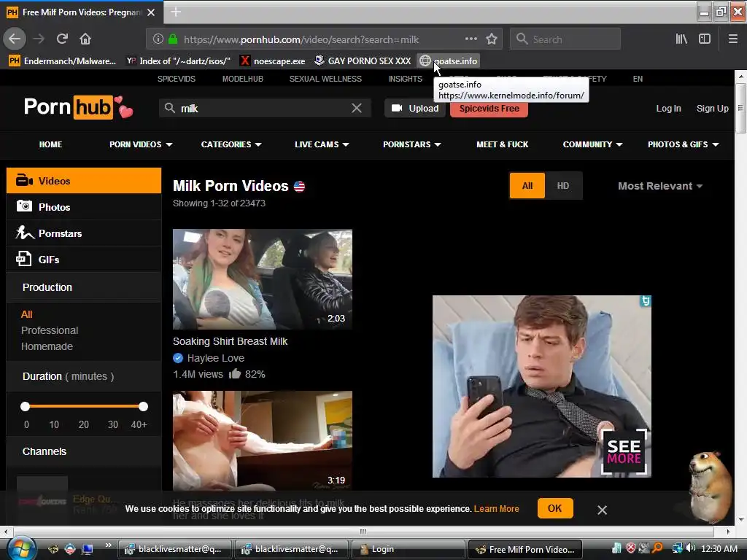Select the Professional production filter
The width and height of the screenshot is (747, 560).
pos(50,330)
